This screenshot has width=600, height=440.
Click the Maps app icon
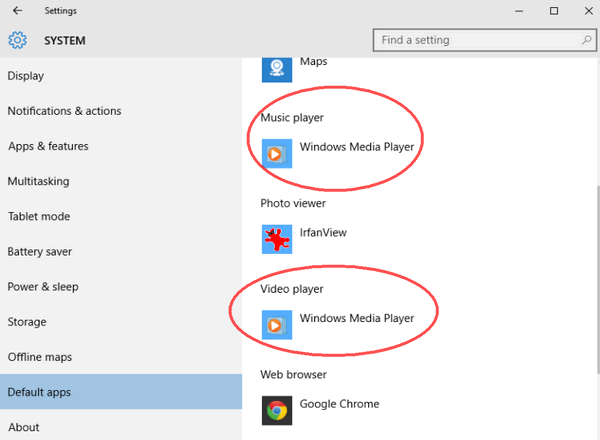(x=277, y=69)
